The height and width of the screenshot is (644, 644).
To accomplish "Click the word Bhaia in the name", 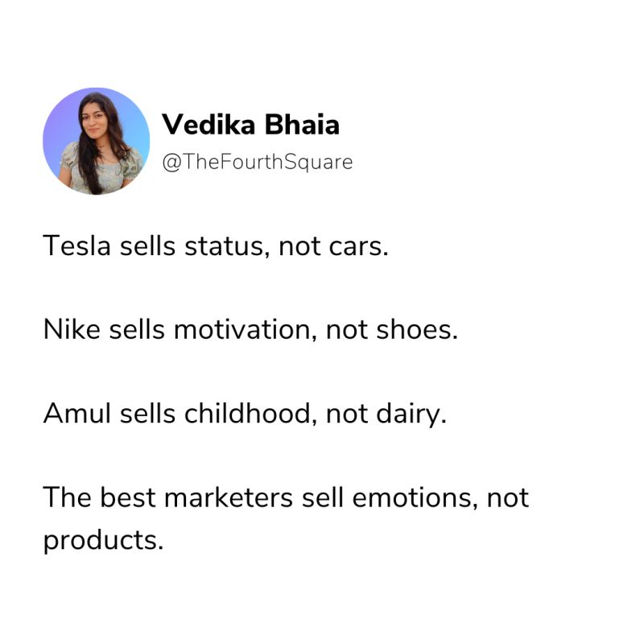I will pos(302,125).
